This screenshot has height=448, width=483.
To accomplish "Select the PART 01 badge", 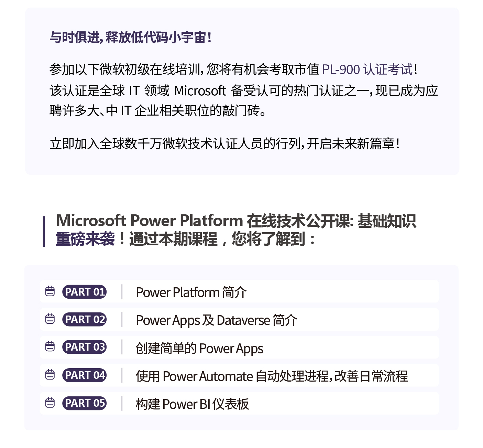I will 84,292.
